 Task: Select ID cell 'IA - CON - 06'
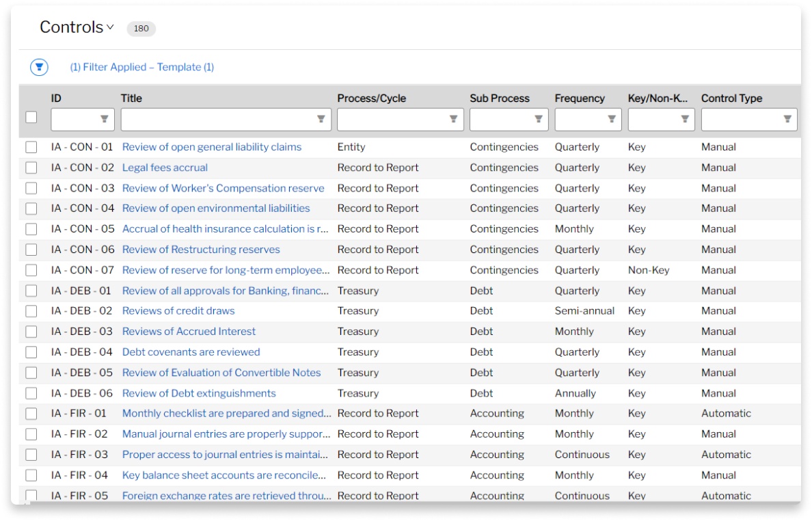pos(83,250)
